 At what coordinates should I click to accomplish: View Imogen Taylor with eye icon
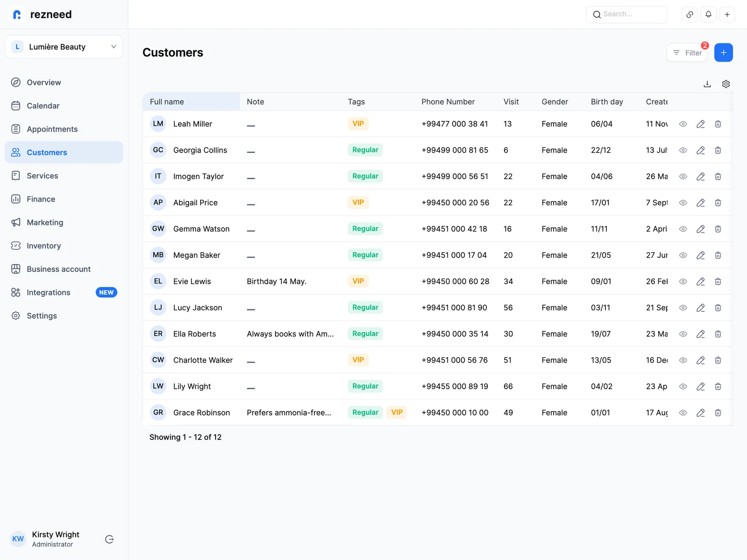pos(683,176)
